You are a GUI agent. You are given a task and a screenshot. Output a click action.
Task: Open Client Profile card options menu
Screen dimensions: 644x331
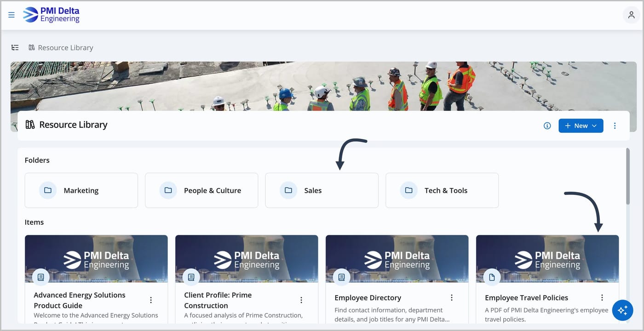click(301, 300)
